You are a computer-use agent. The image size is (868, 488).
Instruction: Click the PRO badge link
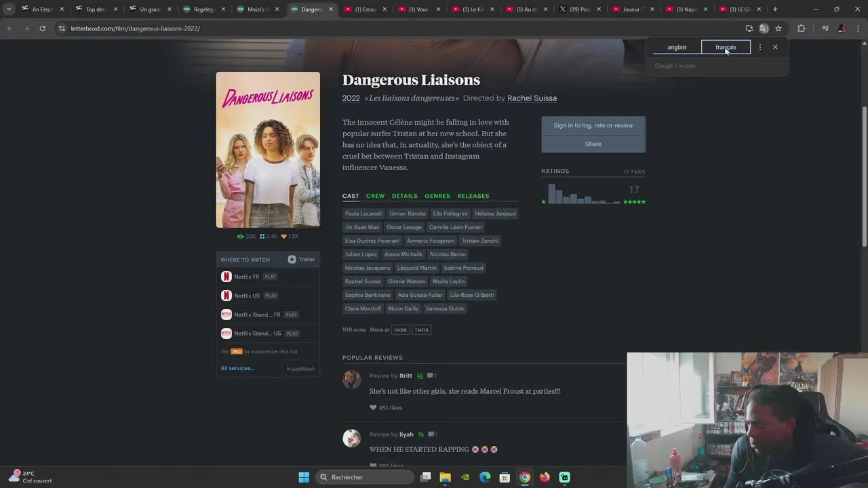click(x=236, y=352)
